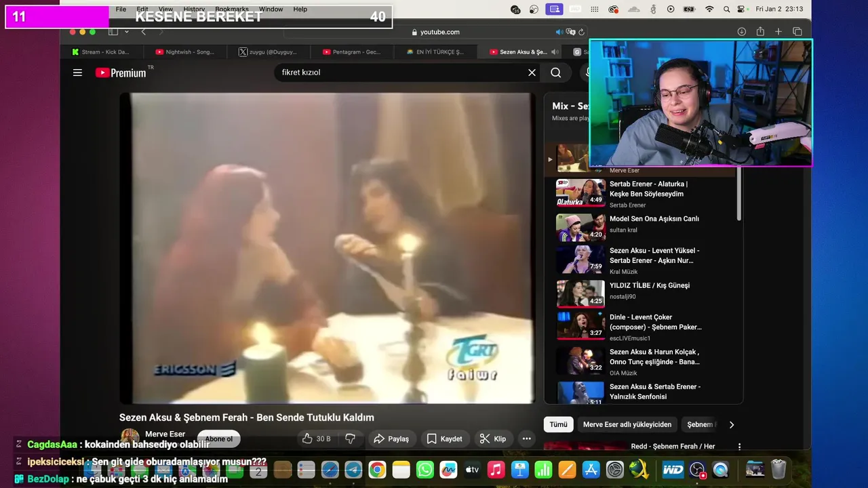Share the video using Paylaş
868x488 pixels.
click(392, 439)
